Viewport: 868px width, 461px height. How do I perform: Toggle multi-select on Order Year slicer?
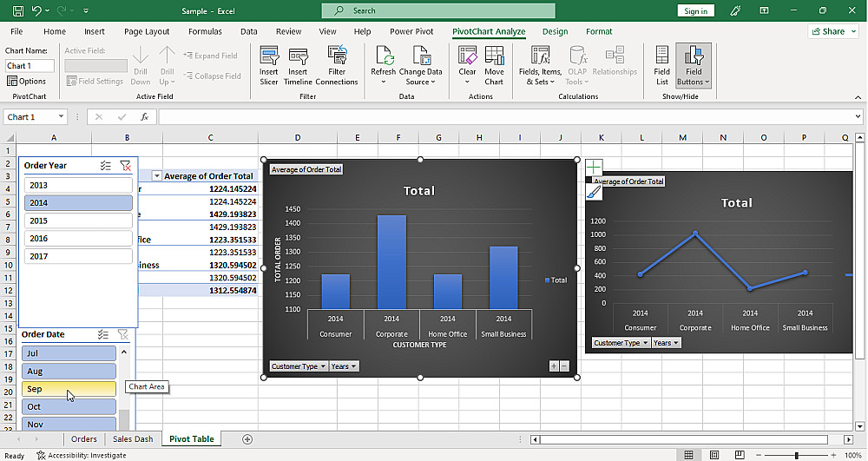105,166
